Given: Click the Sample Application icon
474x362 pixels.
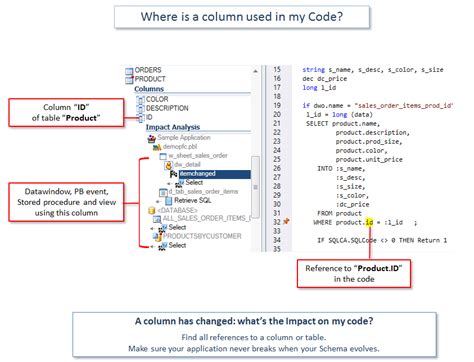Looking at the screenshot, I should [152, 138].
